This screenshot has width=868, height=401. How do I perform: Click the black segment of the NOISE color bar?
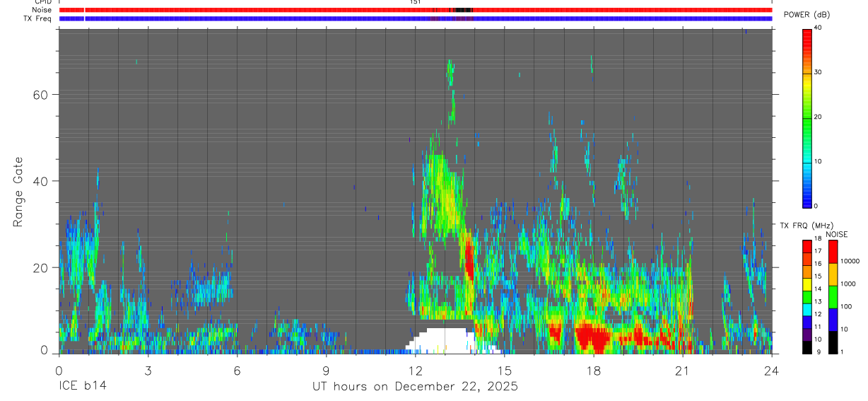[833, 342]
